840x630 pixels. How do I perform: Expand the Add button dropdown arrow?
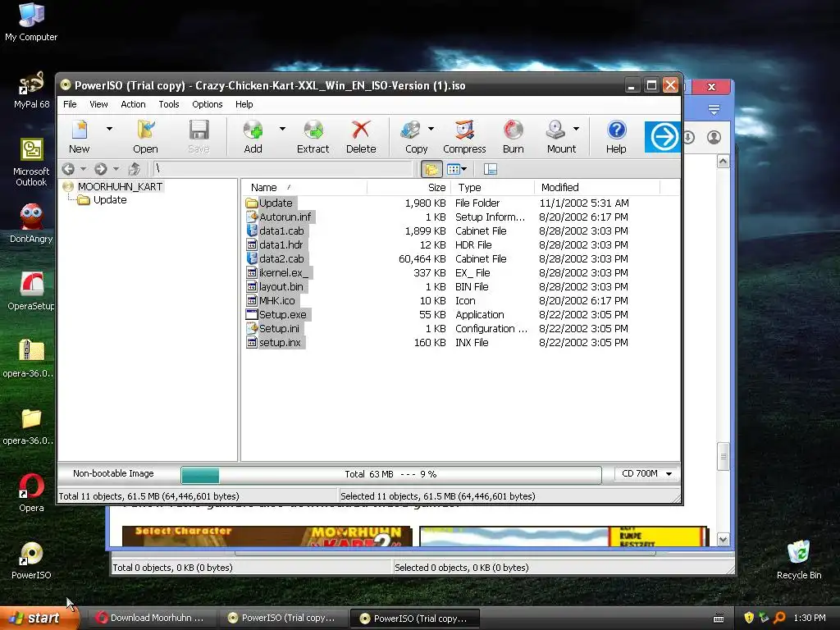(282, 129)
